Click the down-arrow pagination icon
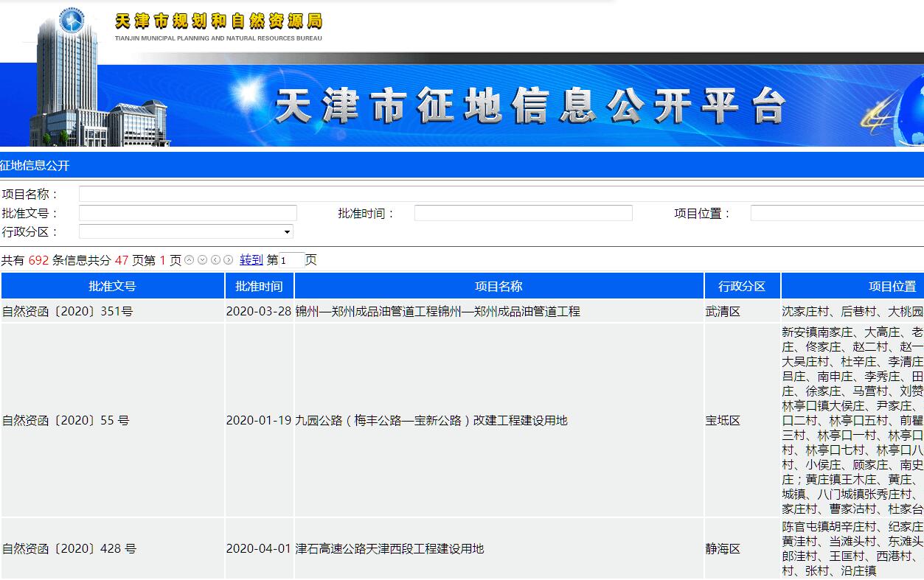This screenshot has height=580, width=924. tap(202, 260)
